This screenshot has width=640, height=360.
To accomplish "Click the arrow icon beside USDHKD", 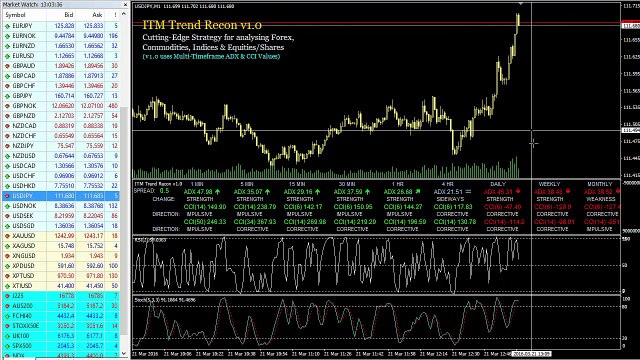I will [x=7, y=186].
